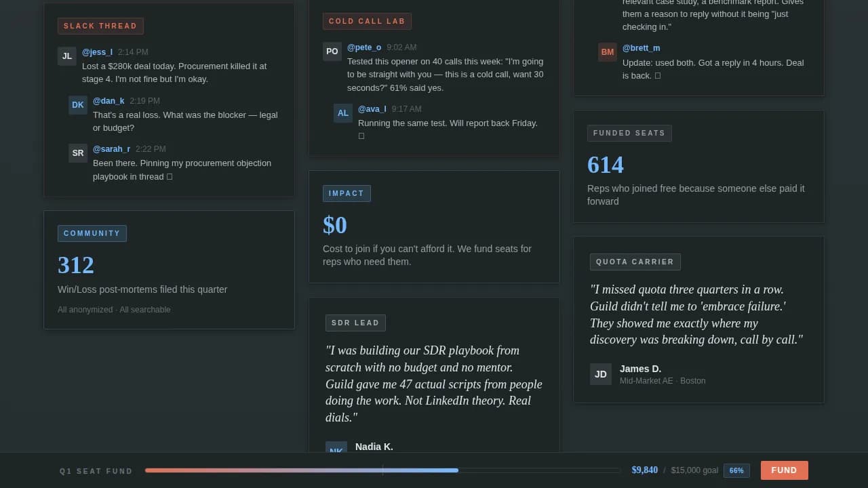Viewport: 868px width, 488px height.
Task: Click the seat fund progress bar
Action: (382, 470)
